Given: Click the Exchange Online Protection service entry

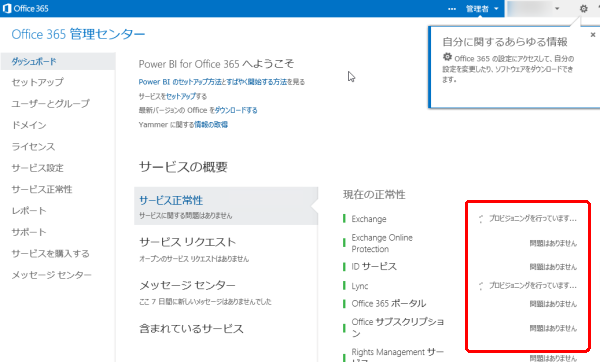Looking at the screenshot, I should pyautogui.click(x=382, y=243).
